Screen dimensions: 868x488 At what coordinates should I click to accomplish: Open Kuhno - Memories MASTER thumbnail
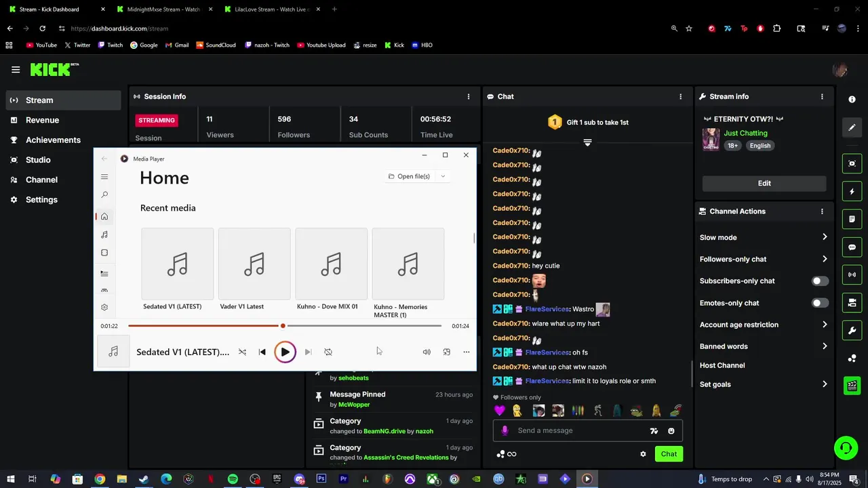click(x=408, y=264)
